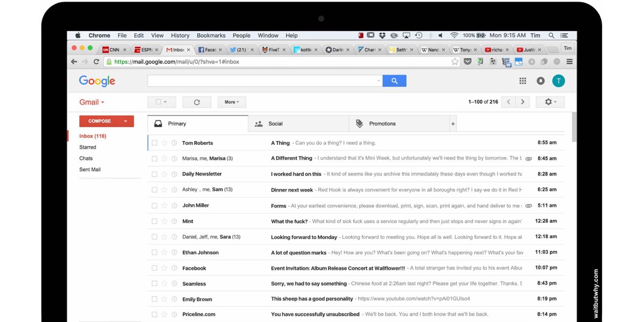Click the Google logo
Image resolution: width=644 pixels, height=322 pixels.
click(x=97, y=81)
